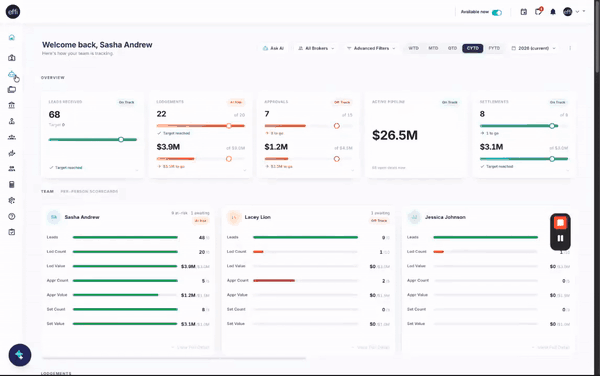600x376 pixels.
Task: Click the On Track badge on Leads Received
Action: coord(126,102)
